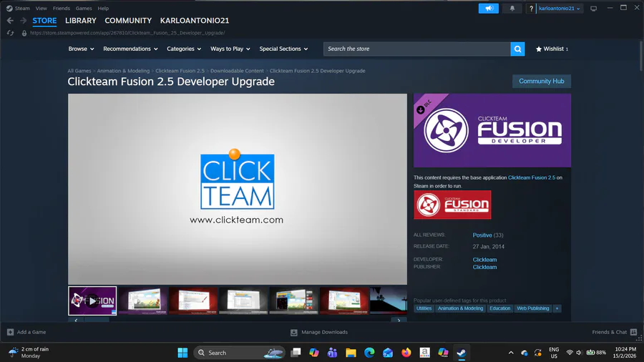The width and height of the screenshot is (644, 362).
Task: Open Task View in taskbar
Action: point(296,353)
